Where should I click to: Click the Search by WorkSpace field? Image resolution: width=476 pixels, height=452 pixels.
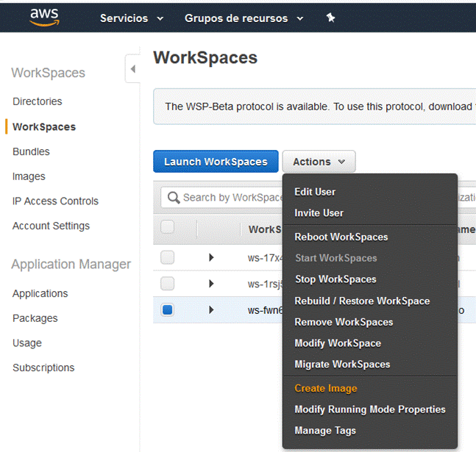coord(221,198)
